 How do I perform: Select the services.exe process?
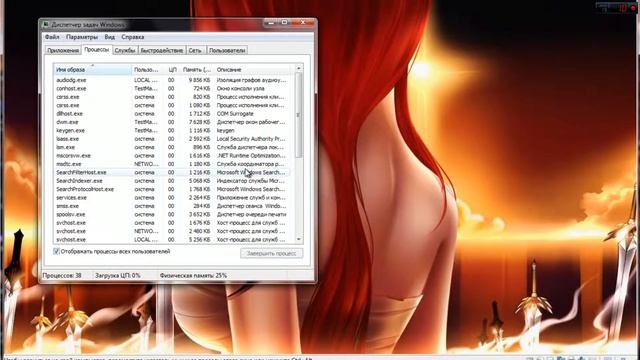(x=172, y=198)
